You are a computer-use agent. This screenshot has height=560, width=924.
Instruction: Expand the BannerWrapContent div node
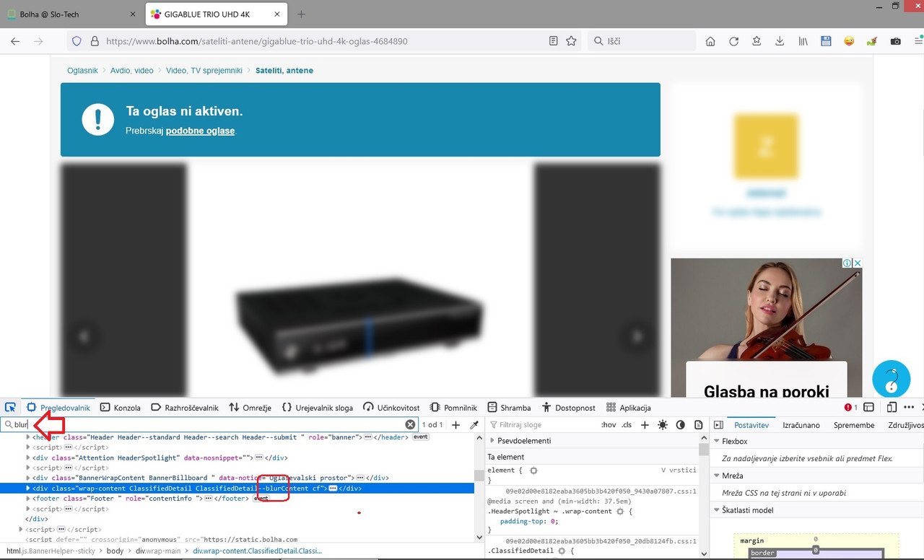(x=29, y=478)
